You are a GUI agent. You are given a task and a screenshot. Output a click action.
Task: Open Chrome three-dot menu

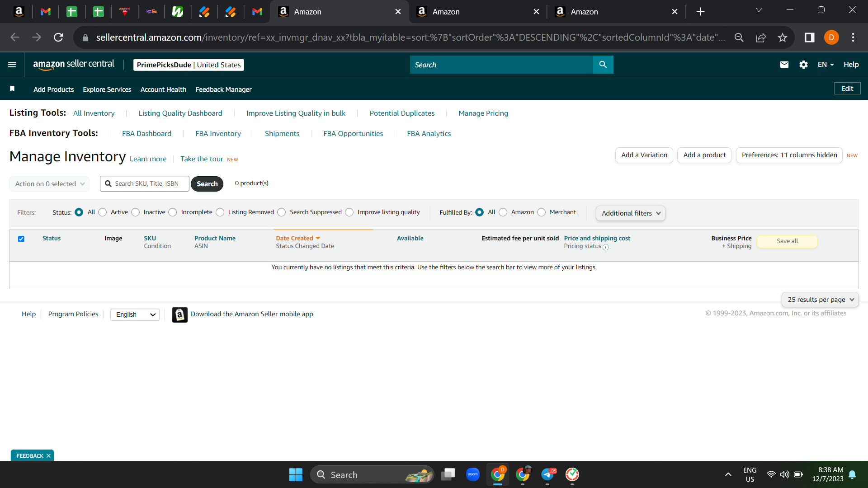click(853, 38)
